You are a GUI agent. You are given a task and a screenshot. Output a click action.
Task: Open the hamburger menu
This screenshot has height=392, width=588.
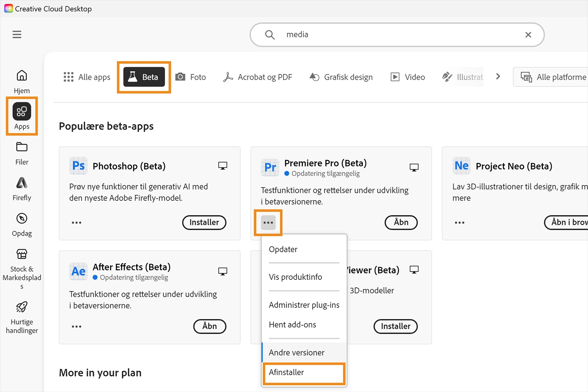[x=17, y=34]
